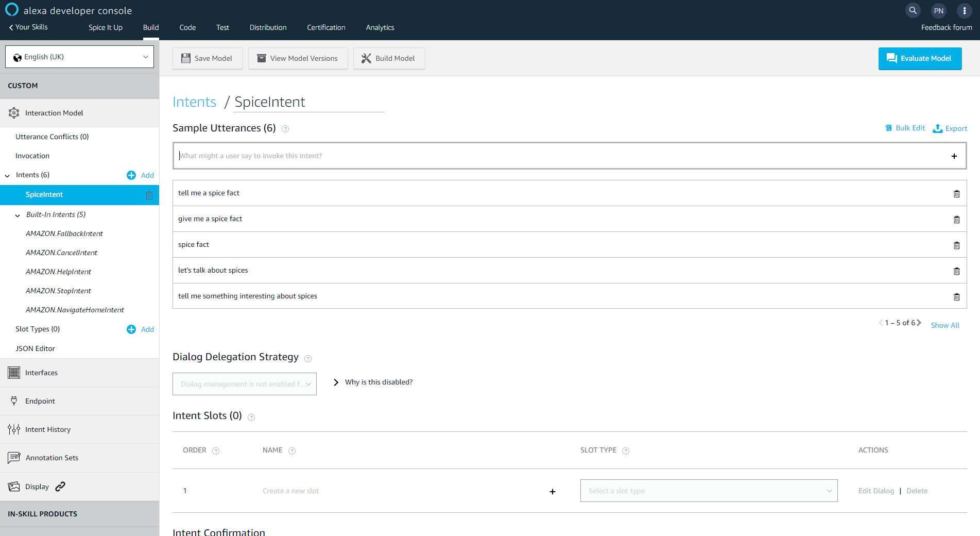Image resolution: width=980 pixels, height=536 pixels.
Task: Open Bulk Edit for utterances
Action: [905, 128]
